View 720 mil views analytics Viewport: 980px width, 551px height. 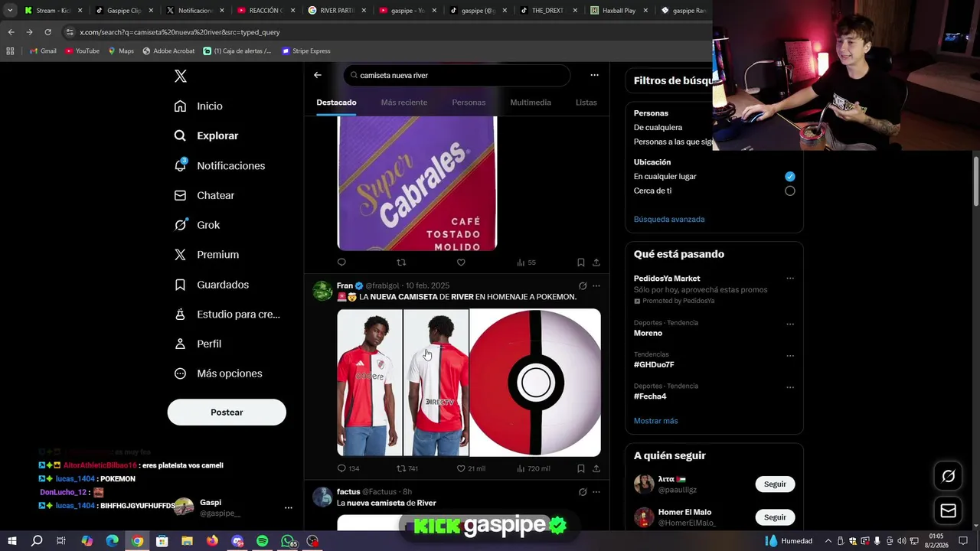[x=534, y=468]
